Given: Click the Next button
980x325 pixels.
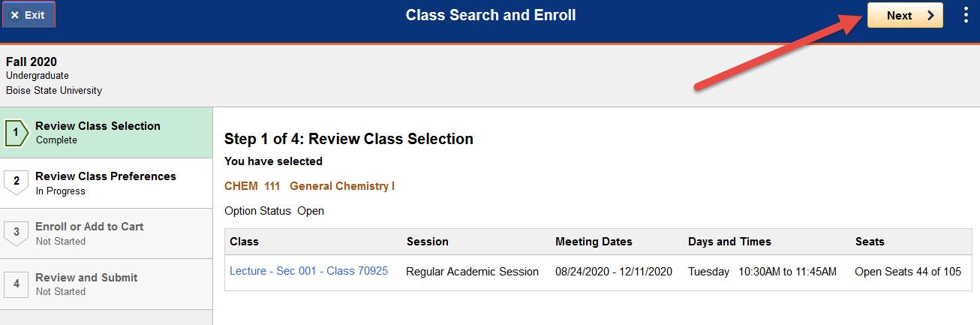Looking at the screenshot, I should pyautogui.click(x=905, y=15).
